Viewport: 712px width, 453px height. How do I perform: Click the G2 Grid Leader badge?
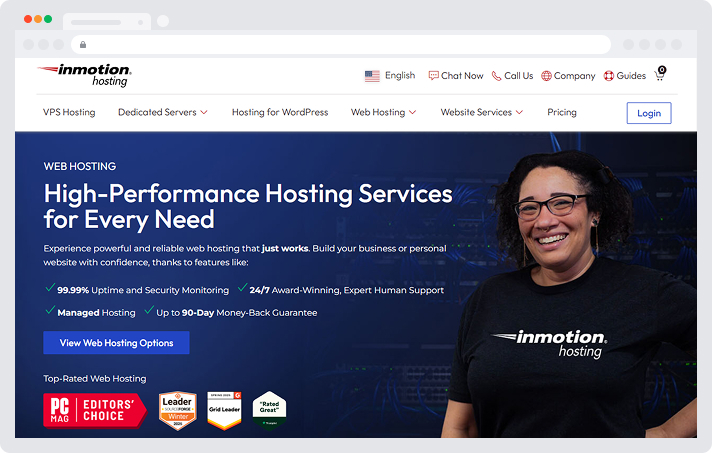tap(224, 411)
